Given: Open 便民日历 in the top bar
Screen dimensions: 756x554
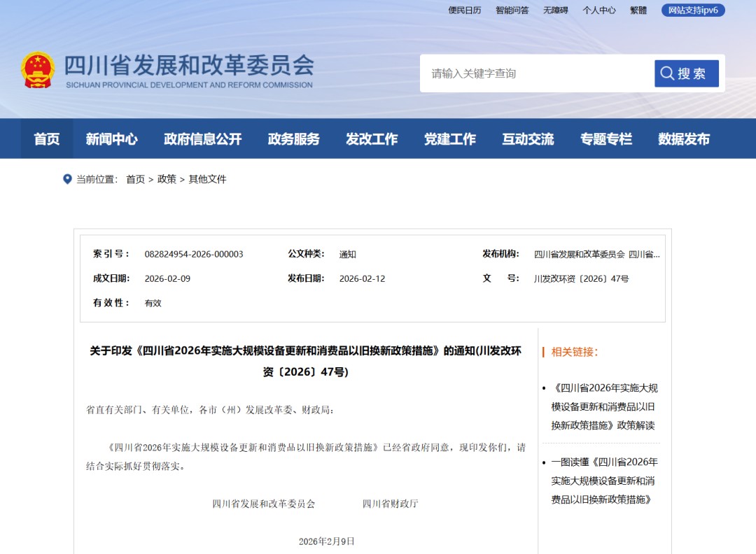Looking at the screenshot, I should (465, 10).
